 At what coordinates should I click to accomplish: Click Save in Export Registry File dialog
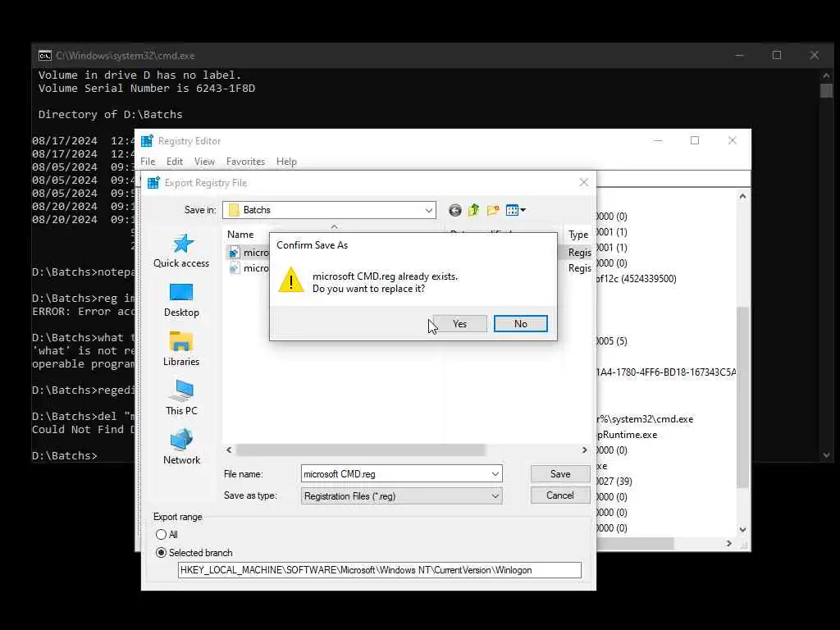point(559,474)
